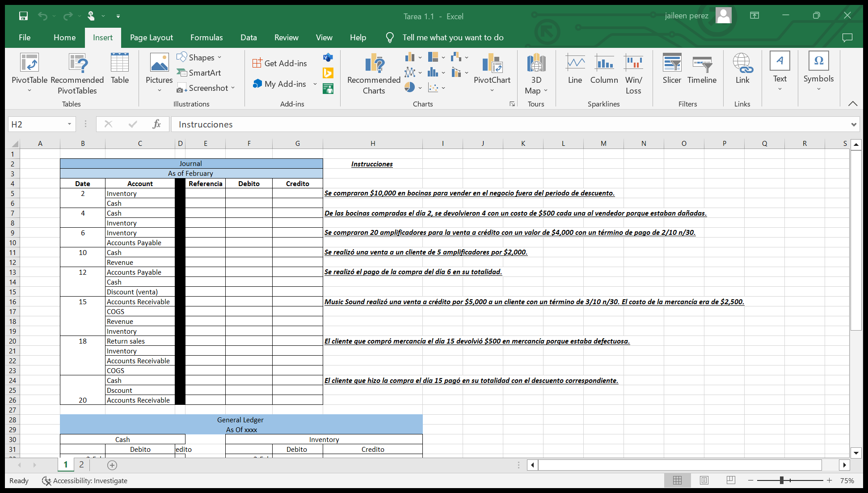868x493 pixels.
Task: Select Normal view in status bar
Action: [677, 480]
